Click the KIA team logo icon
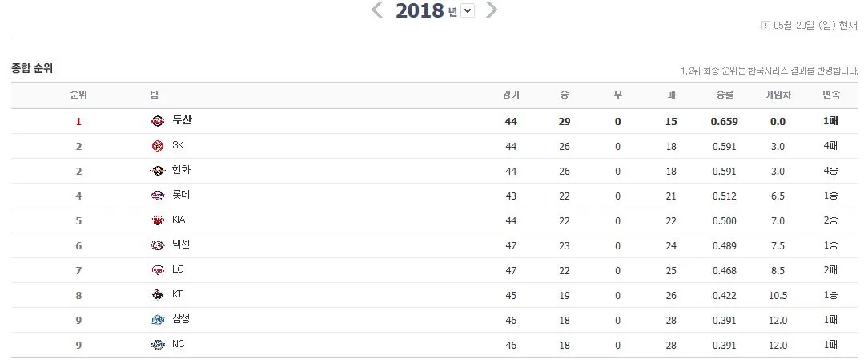Viewport: 868px width, 364px height. click(158, 220)
